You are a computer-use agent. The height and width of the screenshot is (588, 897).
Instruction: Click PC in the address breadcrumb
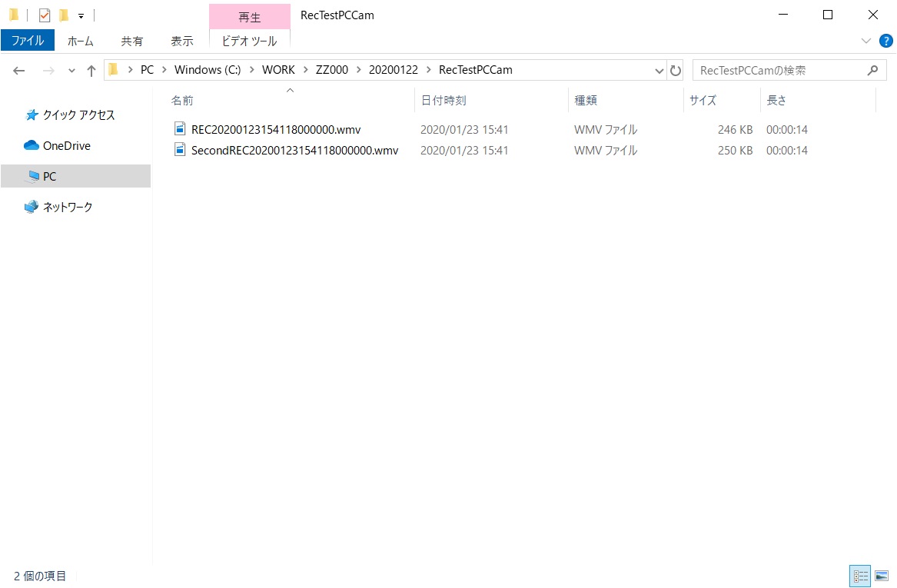click(x=147, y=70)
